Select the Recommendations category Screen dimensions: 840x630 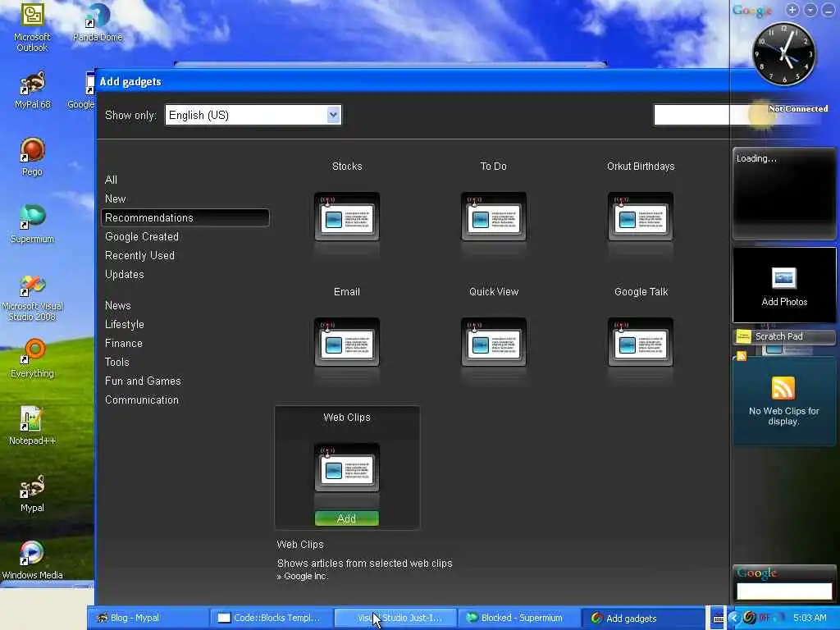[x=185, y=217]
